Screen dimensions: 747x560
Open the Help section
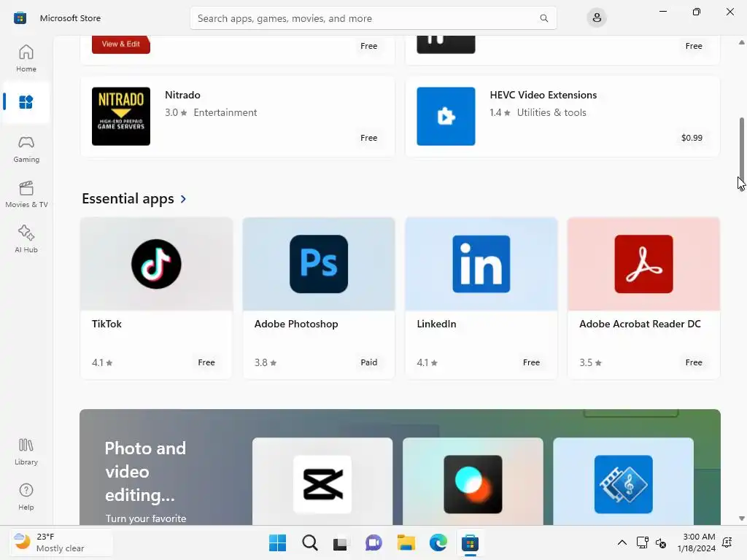[x=26, y=497]
